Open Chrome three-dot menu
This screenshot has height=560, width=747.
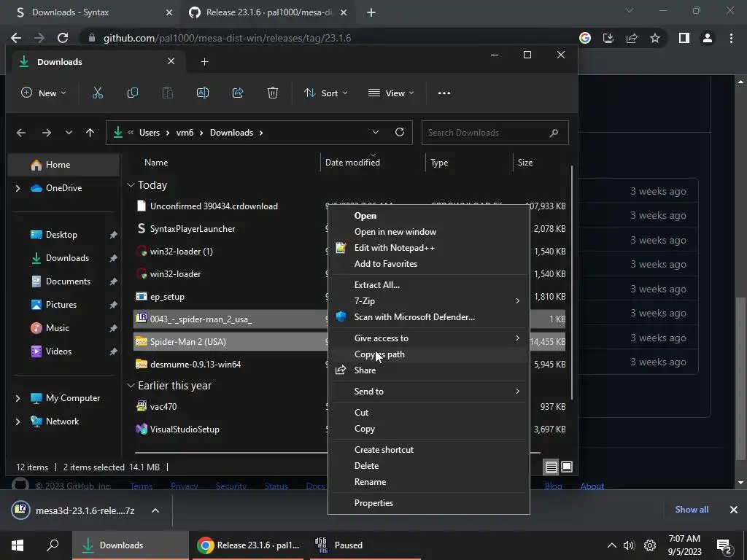(x=731, y=38)
